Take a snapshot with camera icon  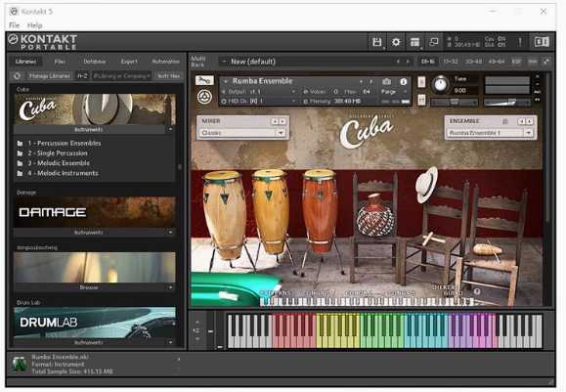[386, 81]
